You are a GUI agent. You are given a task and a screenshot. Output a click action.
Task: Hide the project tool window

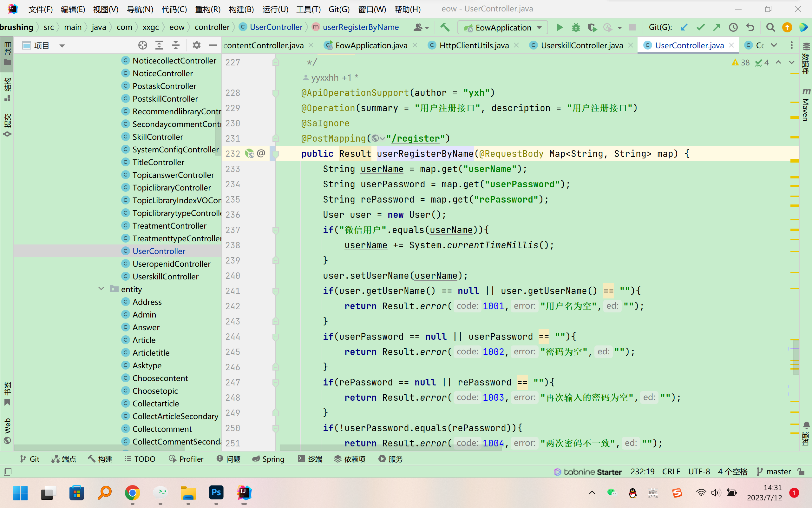point(213,45)
